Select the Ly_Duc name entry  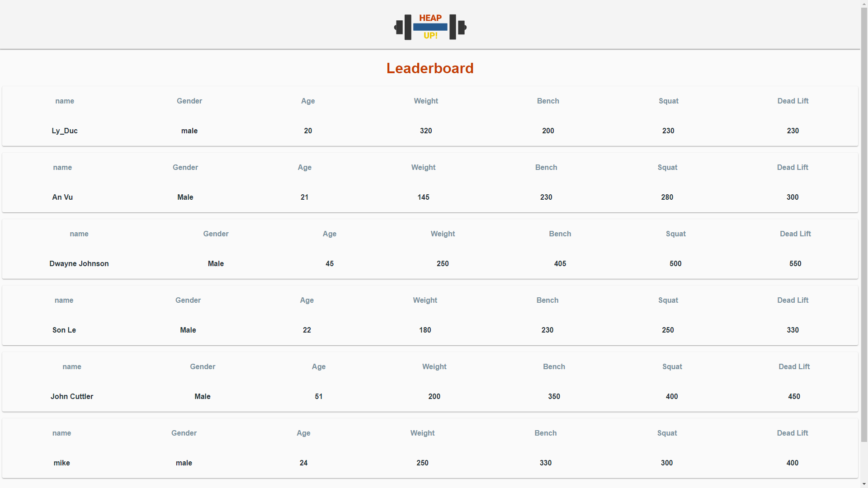[x=65, y=131]
